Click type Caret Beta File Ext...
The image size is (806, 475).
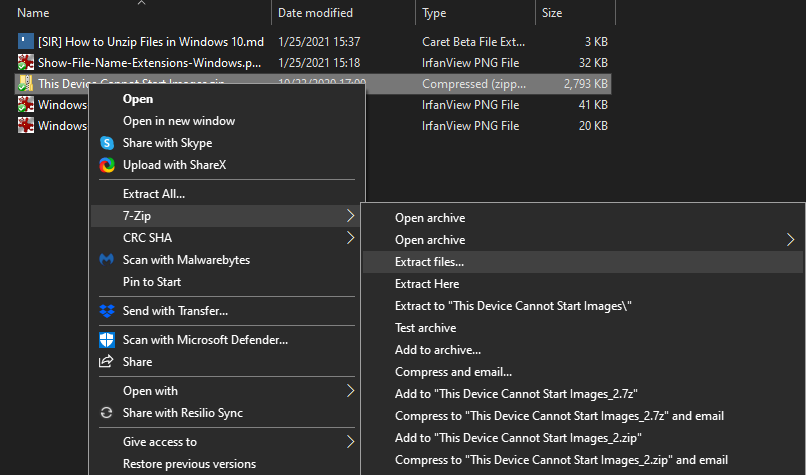[x=473, y=42]
